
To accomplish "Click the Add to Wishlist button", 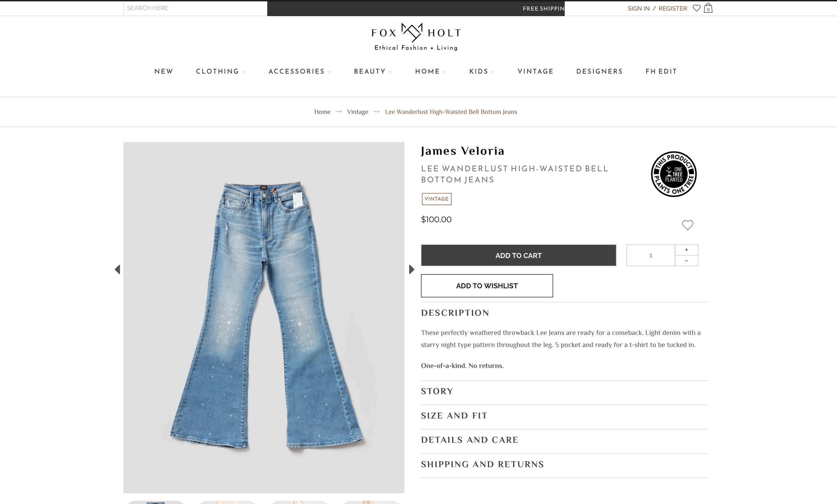I will pyautogui.click(x=487, y=285).
